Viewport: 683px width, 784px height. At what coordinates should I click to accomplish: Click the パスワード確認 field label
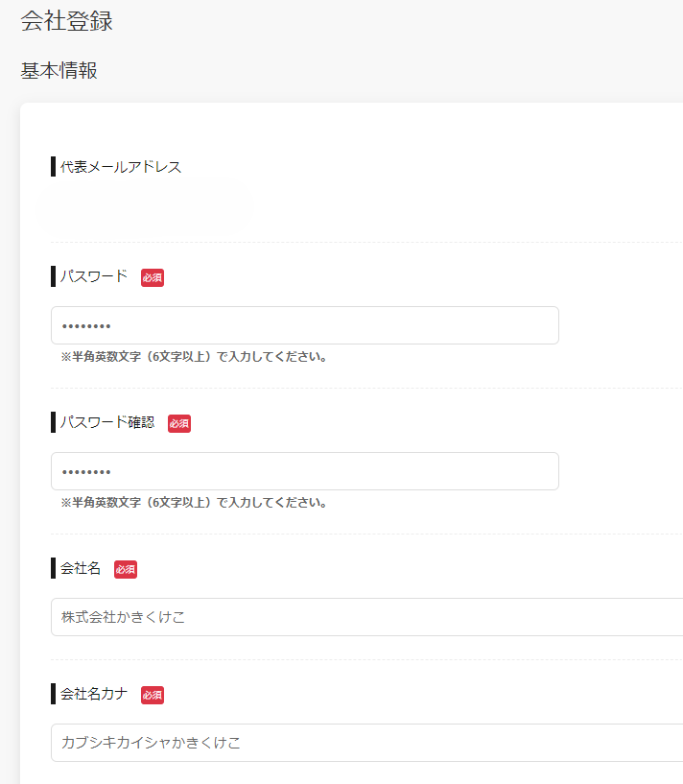coord(107,422)
